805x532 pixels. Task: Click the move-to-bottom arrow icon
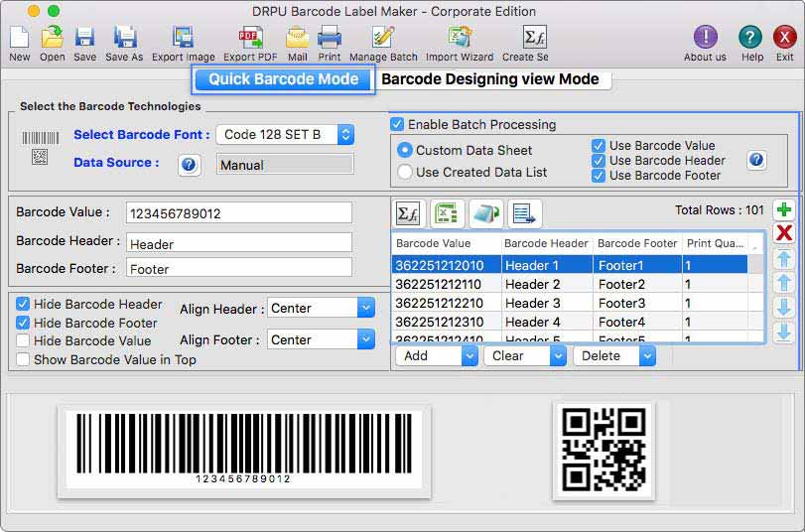[783, 332]
